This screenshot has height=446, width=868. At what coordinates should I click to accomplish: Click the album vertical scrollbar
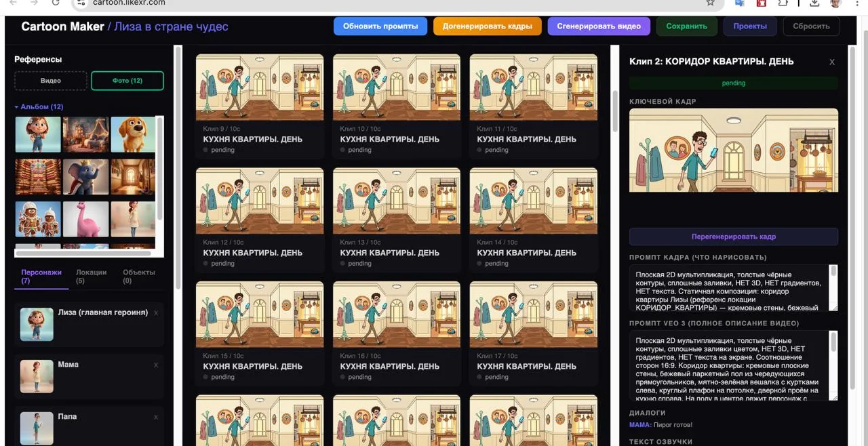tap(160, 169)
